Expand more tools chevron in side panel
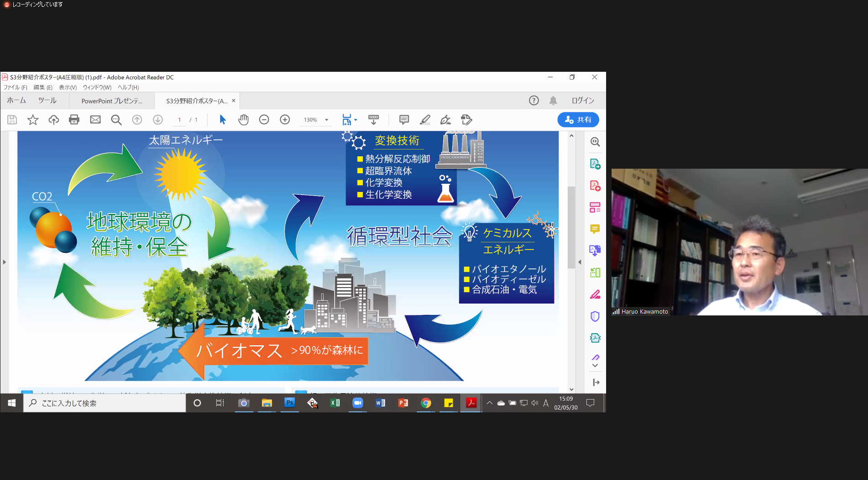Viewport: 868px width, 480px height. point(595,366)
